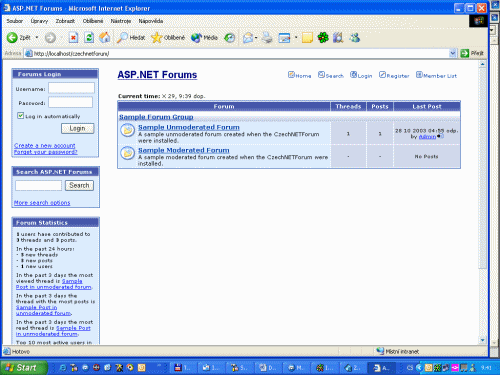The width and height of the screenshot is (500, 375).
Task: Open More search options link
Action: pos(42,203)
